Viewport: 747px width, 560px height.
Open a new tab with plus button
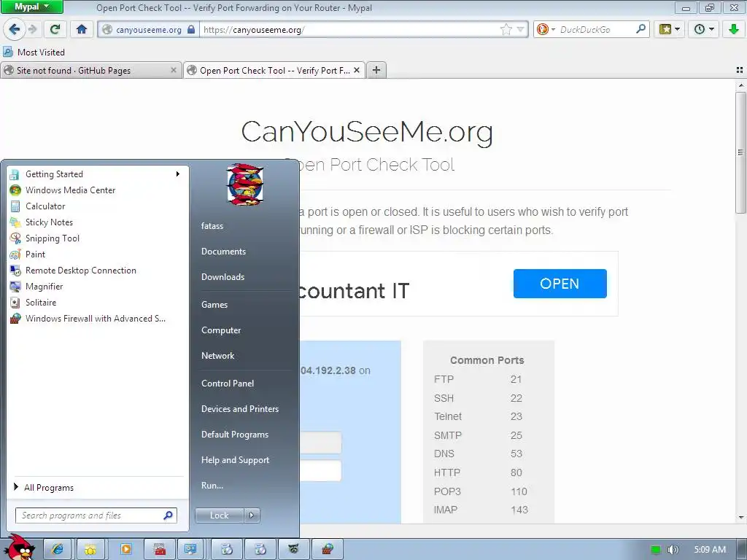coord(376,70)
